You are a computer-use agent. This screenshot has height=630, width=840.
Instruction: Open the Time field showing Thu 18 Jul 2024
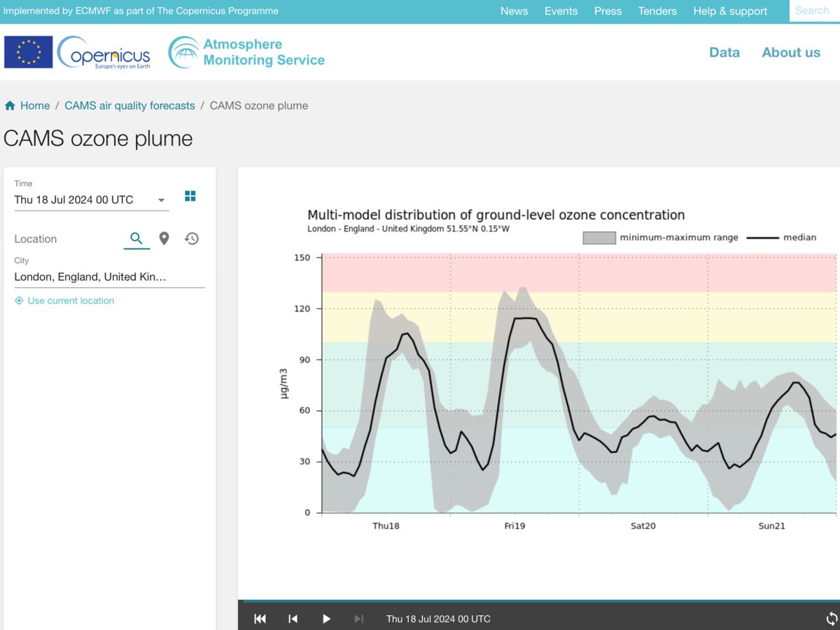point(92,199)
